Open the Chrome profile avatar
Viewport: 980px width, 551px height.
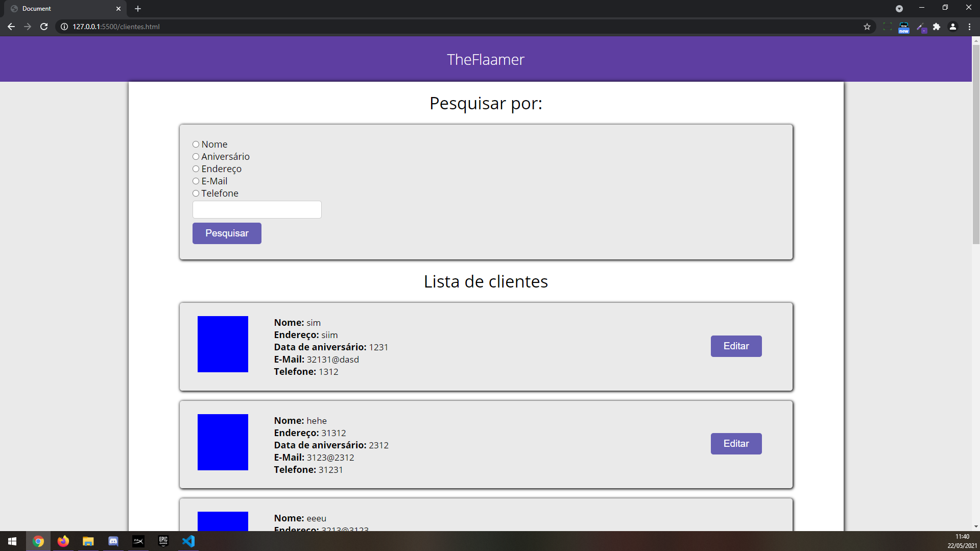coord(953,27)
